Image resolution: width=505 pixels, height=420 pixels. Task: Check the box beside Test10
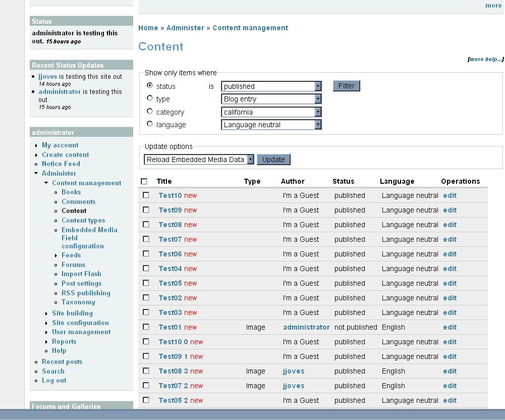146,195
